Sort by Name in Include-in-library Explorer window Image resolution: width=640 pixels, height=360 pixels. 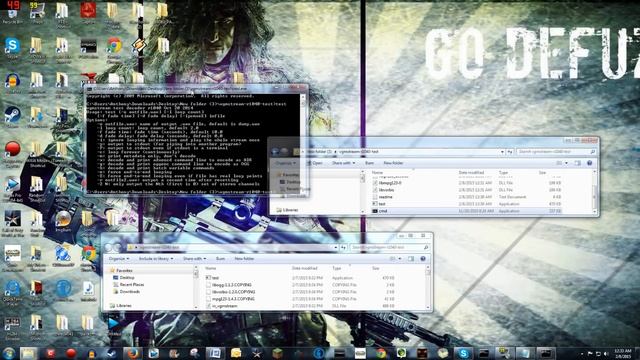[211, 268]
